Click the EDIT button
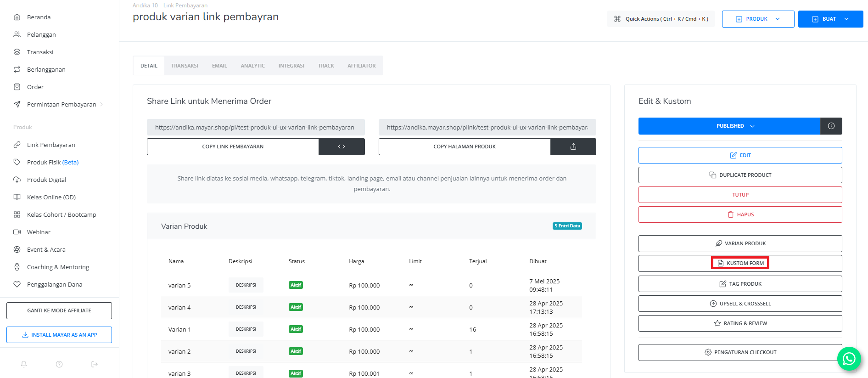The height and width of the screenshot is (378, 868). point(740,155)
